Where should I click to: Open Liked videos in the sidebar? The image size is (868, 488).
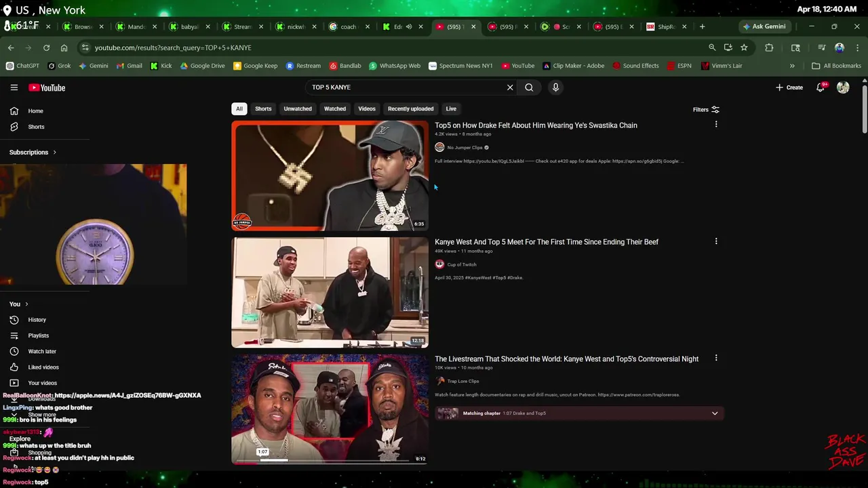tap(45, 367)
